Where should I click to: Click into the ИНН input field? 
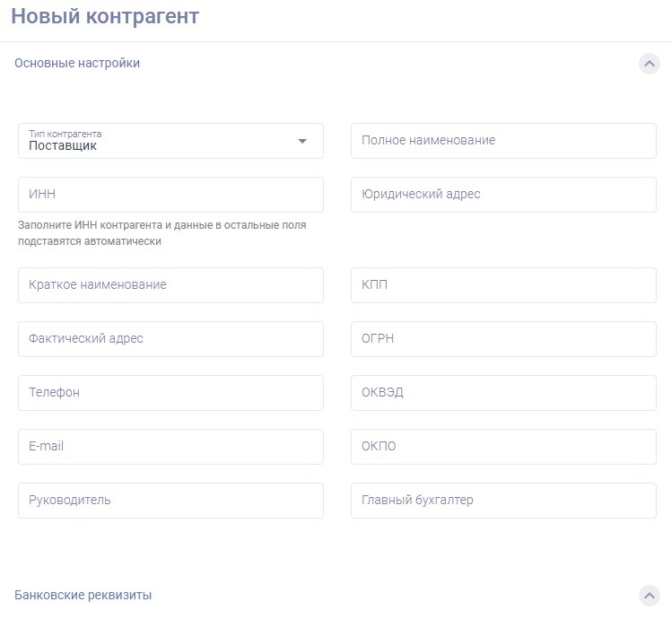click(170, 195)
